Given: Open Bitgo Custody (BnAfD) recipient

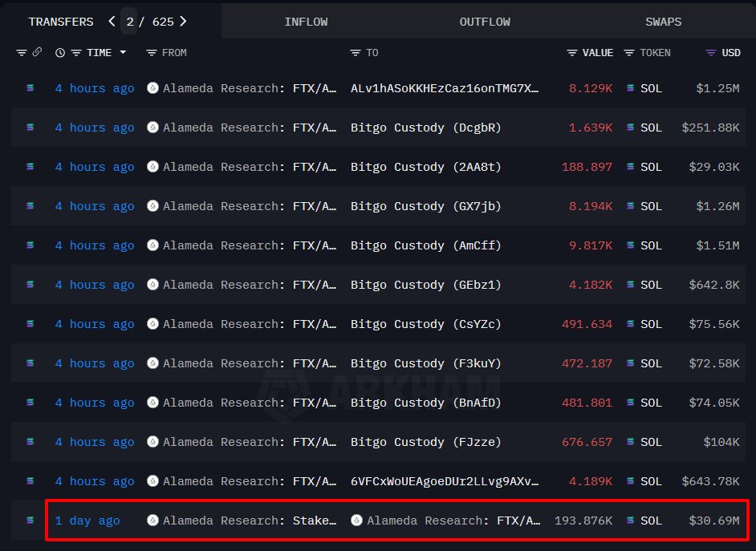Looking at the screenshot, I should pyautogui.click(x=425, y=403).
